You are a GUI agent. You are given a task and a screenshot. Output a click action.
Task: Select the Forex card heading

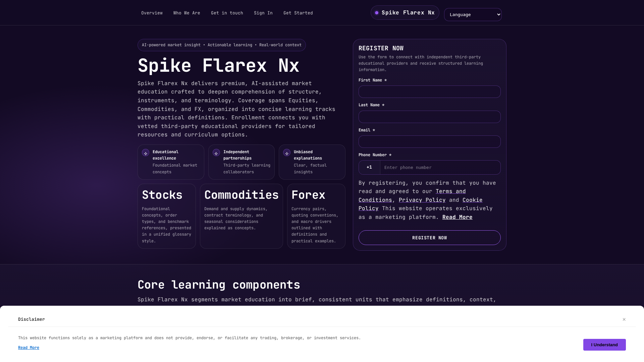308,195
